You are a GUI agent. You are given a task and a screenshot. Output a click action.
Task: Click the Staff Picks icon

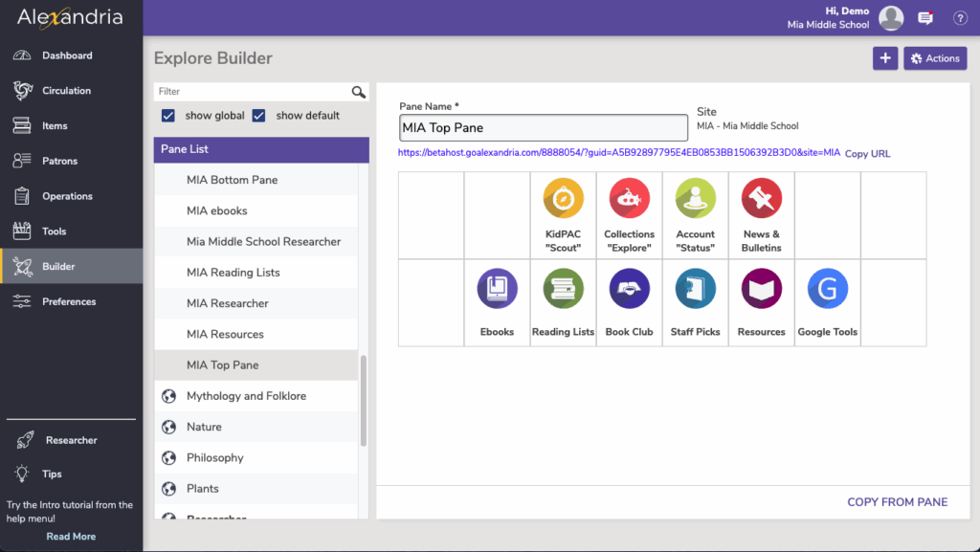(695, 289)
